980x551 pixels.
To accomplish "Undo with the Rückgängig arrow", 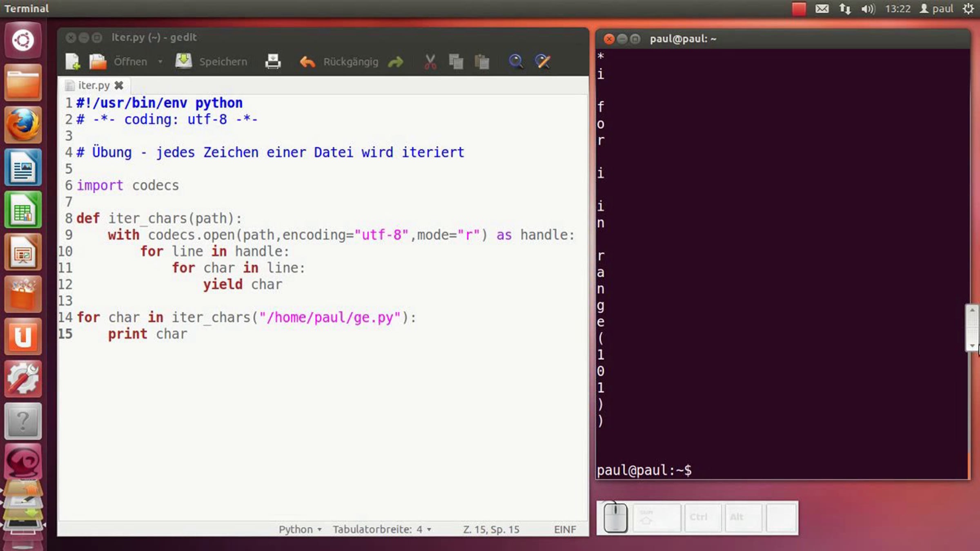I will (x=307, y=62).
